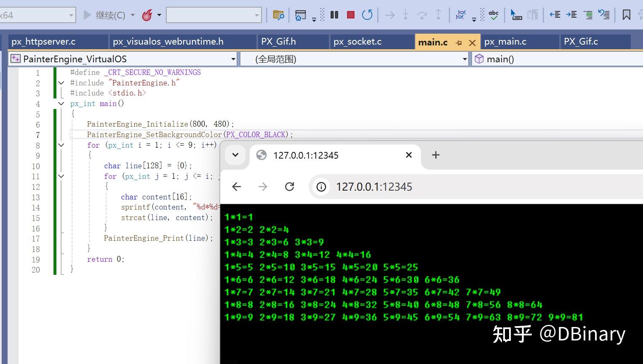Click the browser tab search chevron button
Viewport: 643px width, 364px height.
[235, 155]
